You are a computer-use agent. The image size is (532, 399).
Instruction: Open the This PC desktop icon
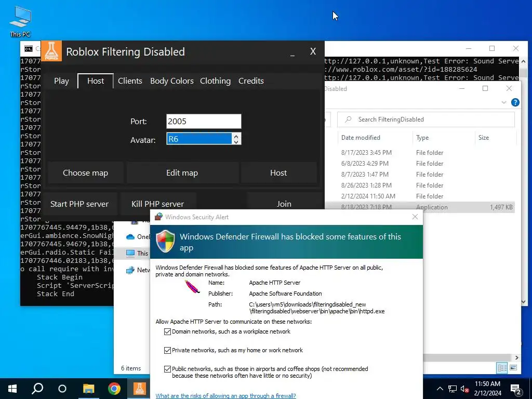pos(20,22)
